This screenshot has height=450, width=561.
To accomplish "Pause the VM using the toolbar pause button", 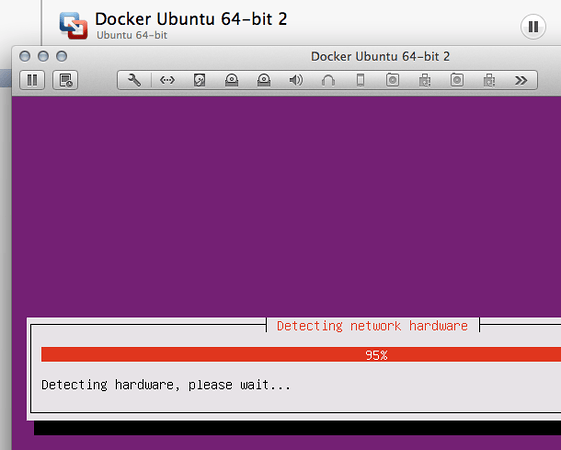I will [x=32, y=80].
